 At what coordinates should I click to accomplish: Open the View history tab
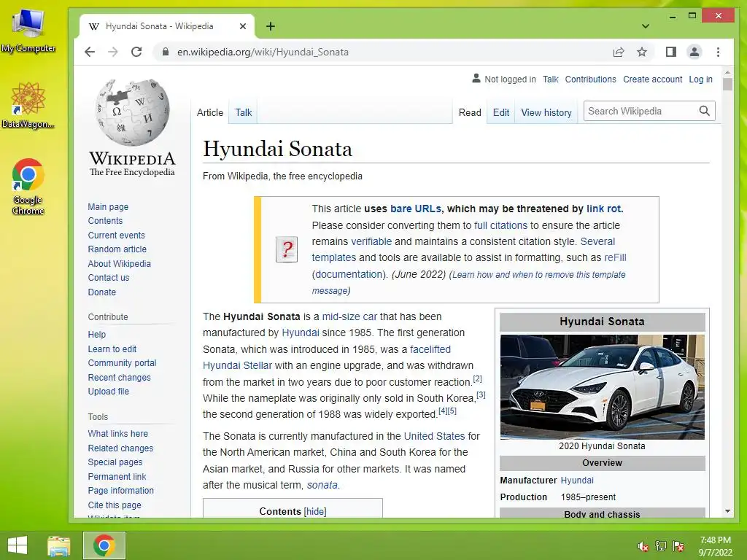click(x=546, y=112)
